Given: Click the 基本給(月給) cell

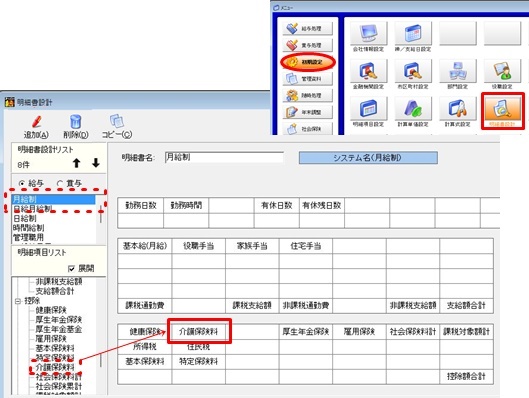Looking at the screenshot, I should tap(145, 246).
